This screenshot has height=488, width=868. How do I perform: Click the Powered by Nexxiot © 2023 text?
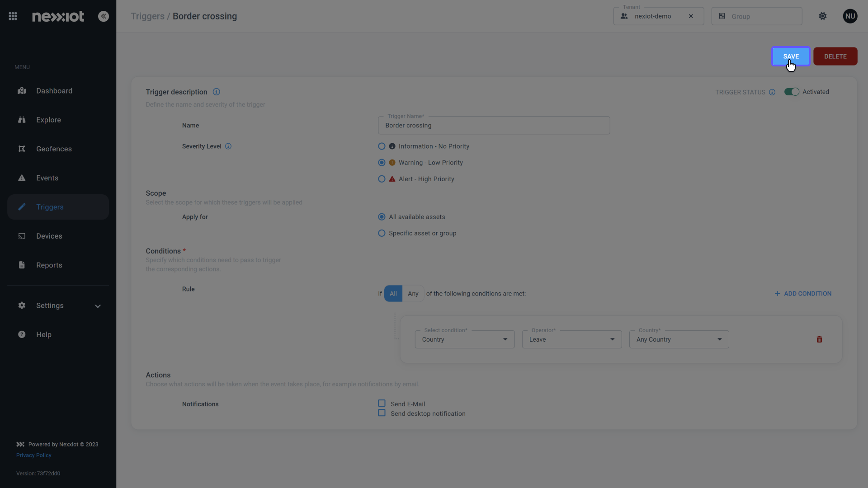[63, 445]
